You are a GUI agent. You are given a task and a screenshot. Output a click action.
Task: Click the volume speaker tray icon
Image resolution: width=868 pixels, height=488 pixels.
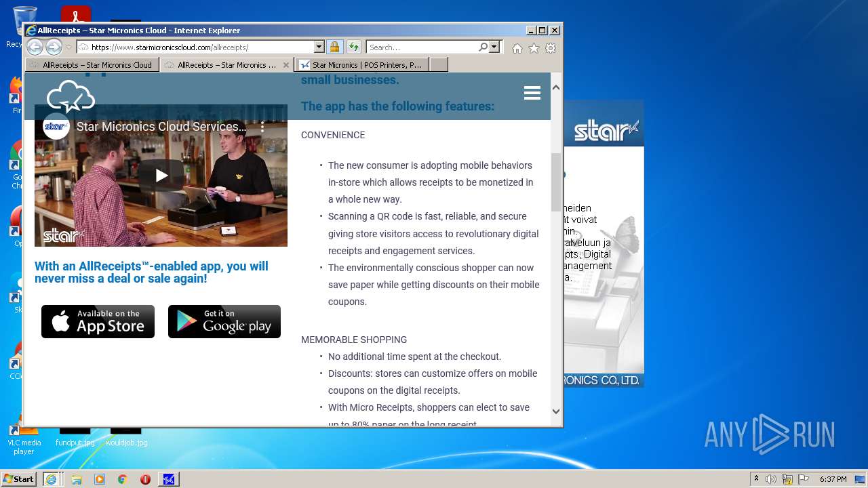point(771,479)
